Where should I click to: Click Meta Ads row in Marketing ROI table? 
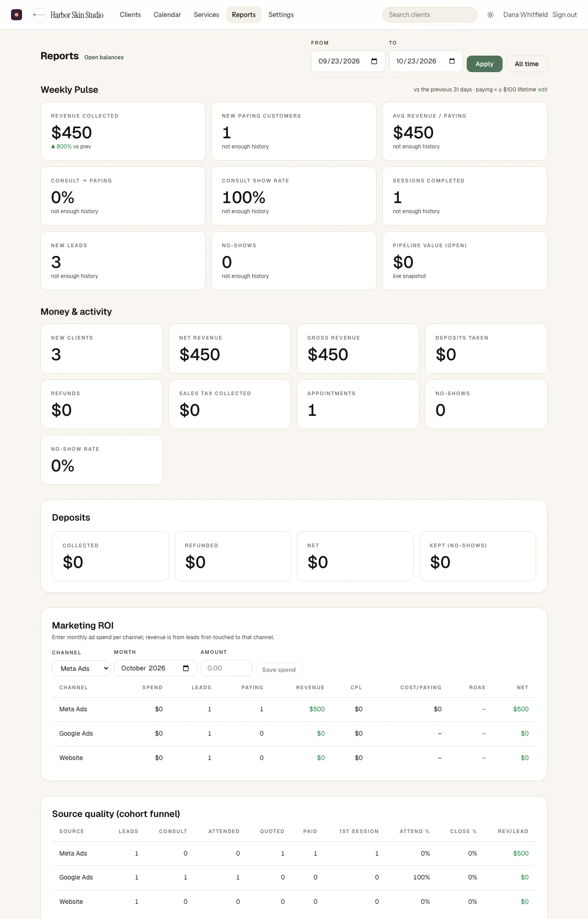point(294,709)
